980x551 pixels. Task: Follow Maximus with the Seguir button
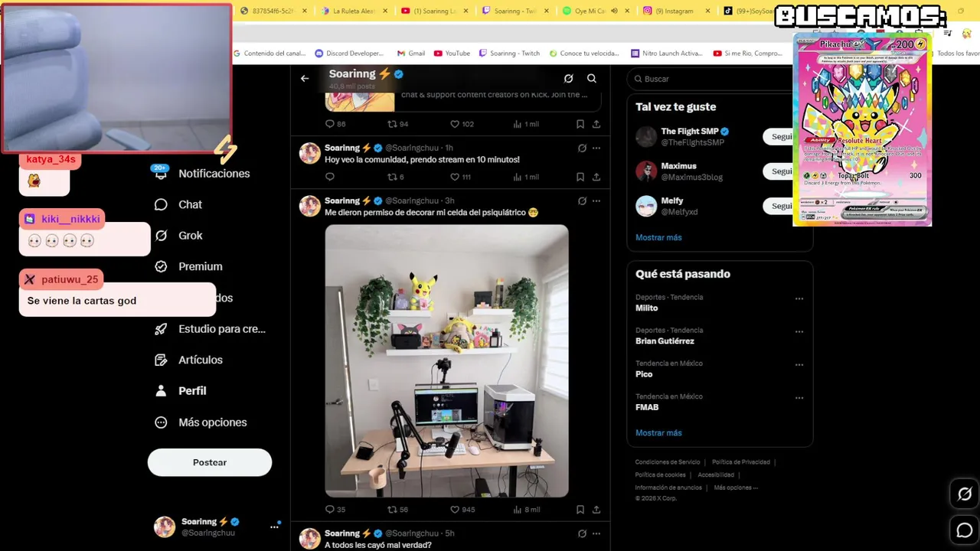(778, 171)
